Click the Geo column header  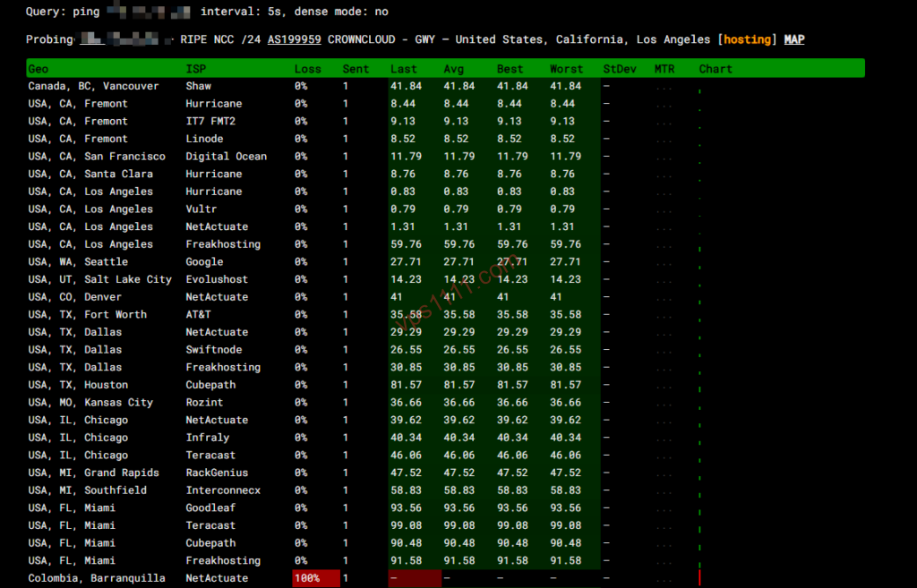pyautogui.click(x=38, y=69)
